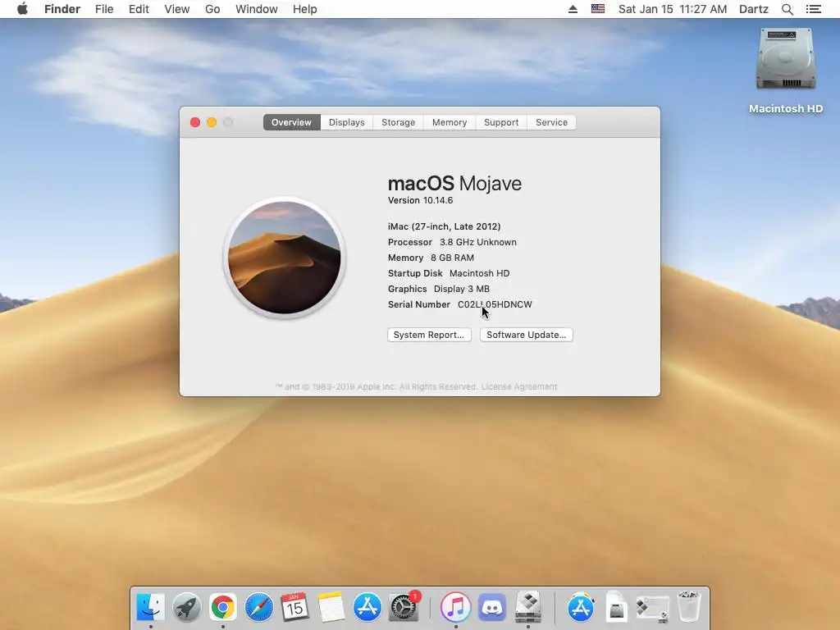Open System Preferences gear with badge
This screenshot has height=630, width=840.
pyautogui.click(x=404, y=607)
